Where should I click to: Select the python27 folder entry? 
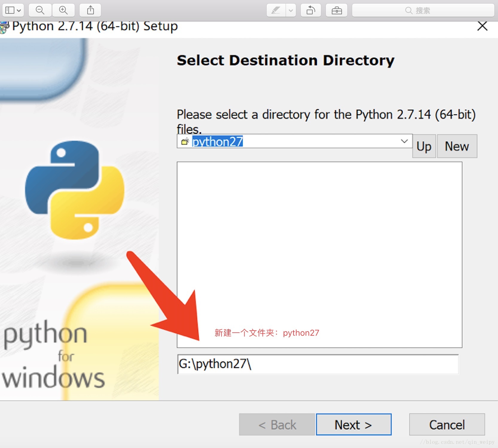coord(217,142)
